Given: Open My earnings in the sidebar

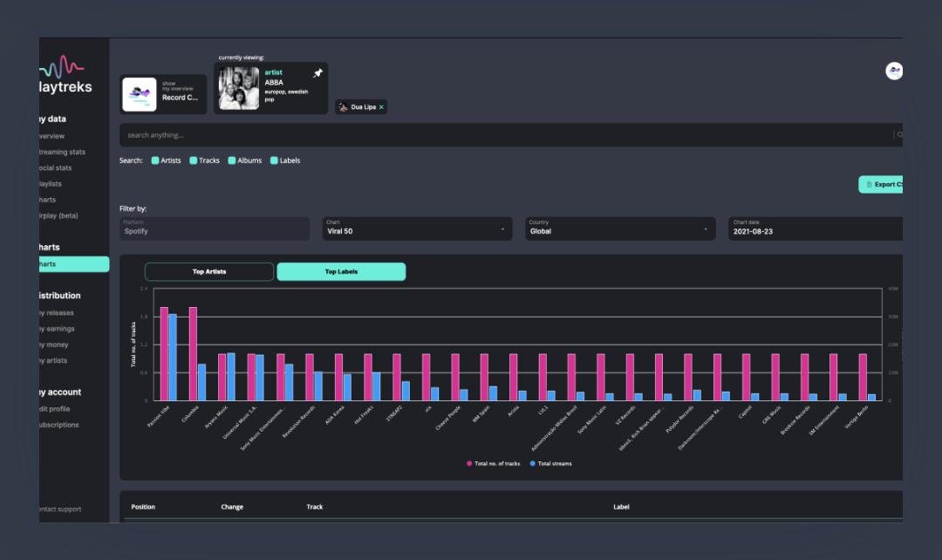Looking at the screenshot, I should click(x=57, y=329).
